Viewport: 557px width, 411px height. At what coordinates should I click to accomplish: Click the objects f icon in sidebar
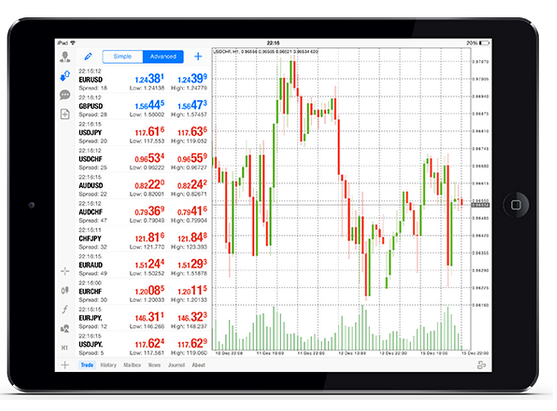(x=65, y=309)
